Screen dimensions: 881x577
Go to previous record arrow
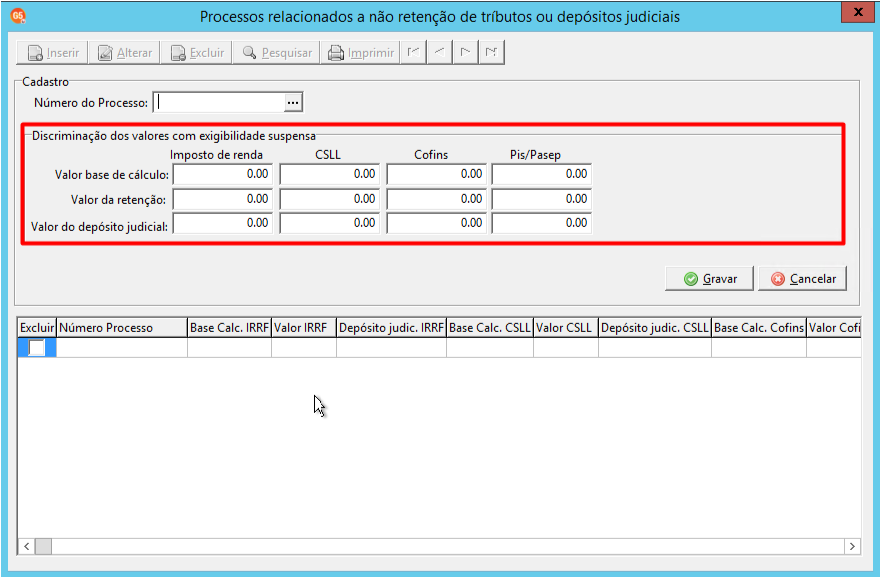439,52
